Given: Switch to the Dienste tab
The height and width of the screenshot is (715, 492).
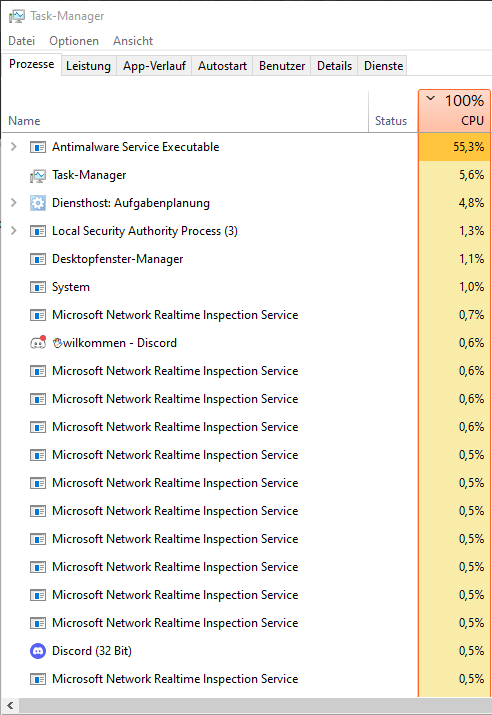Looking at the screenshot, I should 383,66.
